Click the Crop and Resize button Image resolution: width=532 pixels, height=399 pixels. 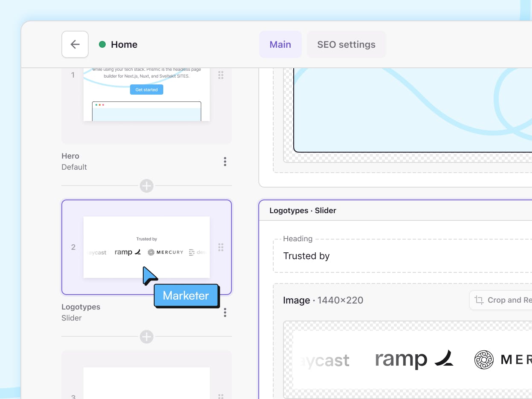500,300
